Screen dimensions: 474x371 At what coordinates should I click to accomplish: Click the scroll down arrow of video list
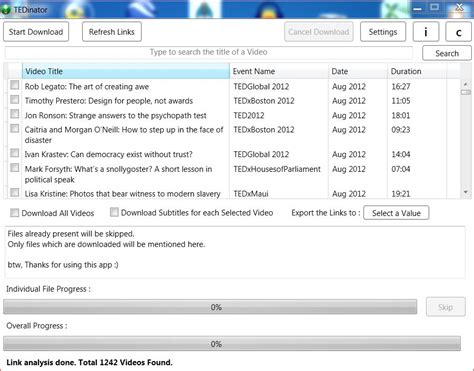pos(466,192)
